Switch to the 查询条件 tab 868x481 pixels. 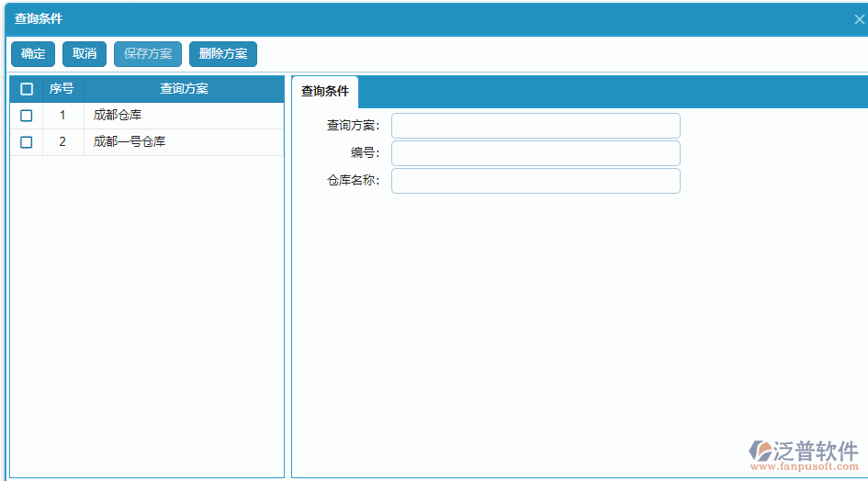coord(325,92)
